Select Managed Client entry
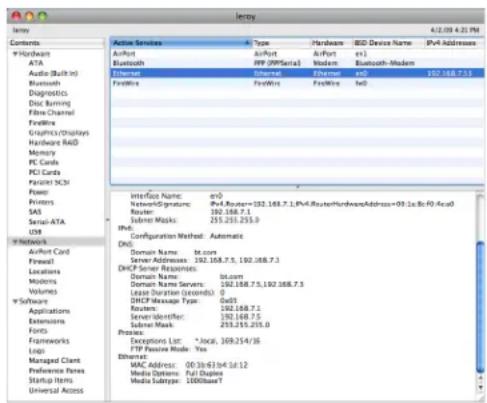Viewport: 487px width, 403px height. pos(54,360)
